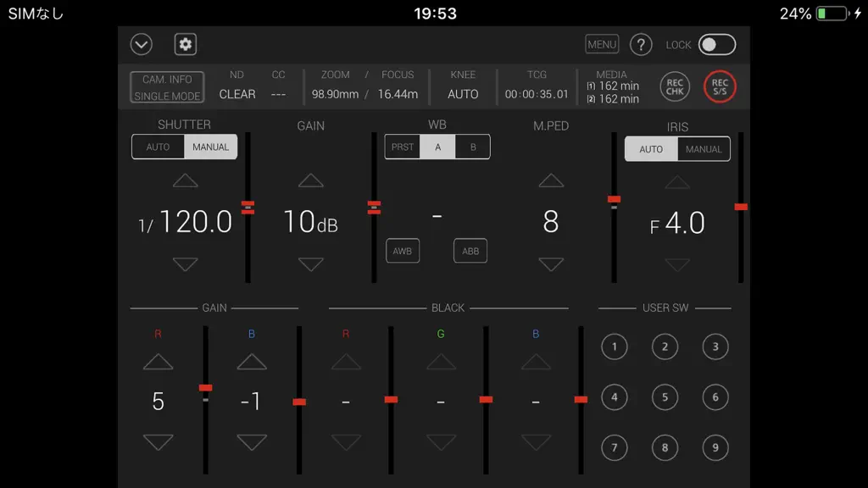Set iris mode to MANUAL

tap(704, 149)
